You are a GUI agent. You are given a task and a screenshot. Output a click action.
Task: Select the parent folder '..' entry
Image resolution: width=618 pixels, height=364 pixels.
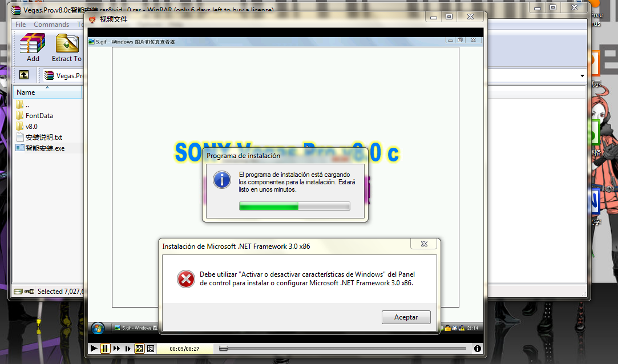(23, 105)
